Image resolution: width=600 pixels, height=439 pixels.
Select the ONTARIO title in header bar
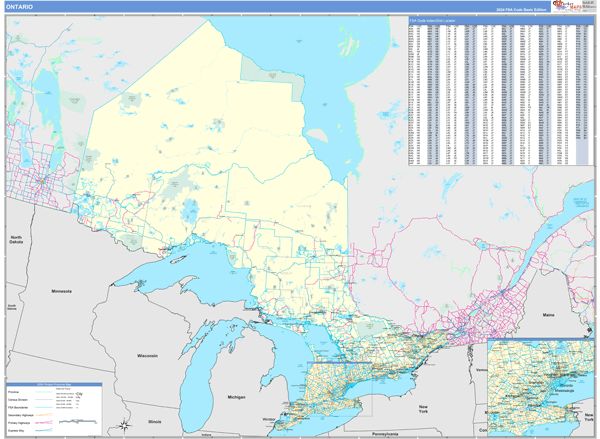[19, 7]
